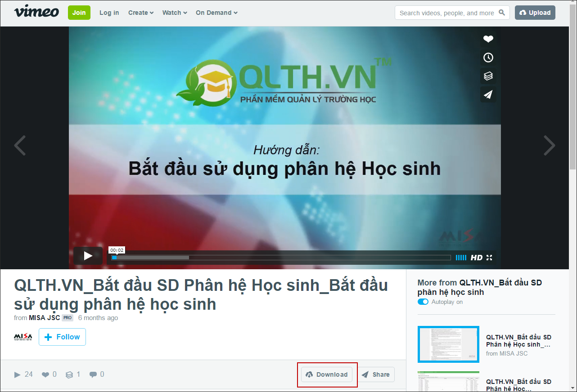The image size is (577, 392).
Task: Click the play count icon showing 24
Action: coord(18,374)
